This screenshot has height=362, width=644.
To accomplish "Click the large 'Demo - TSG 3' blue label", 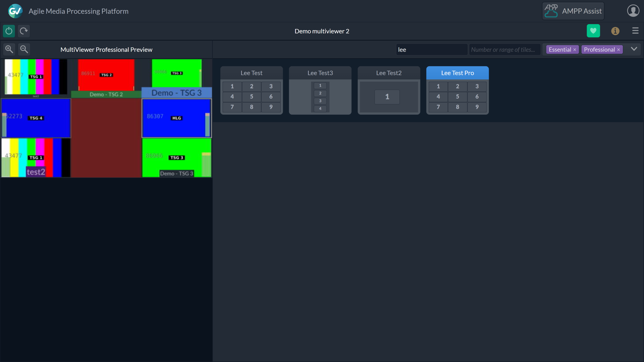I will coord(177,93).
